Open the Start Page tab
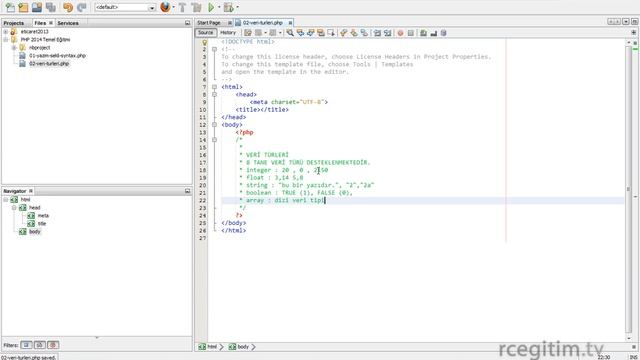 pos(209,23)
